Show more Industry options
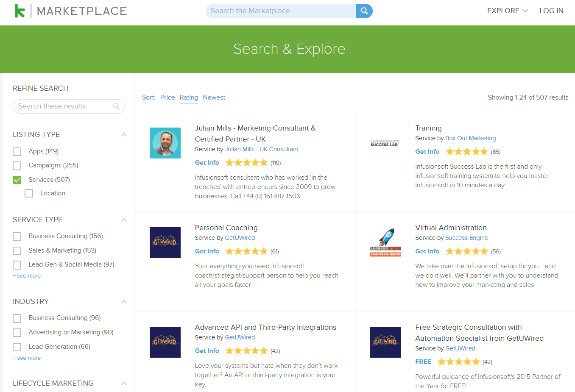This screenshot has height=392, width=575. 27,358
